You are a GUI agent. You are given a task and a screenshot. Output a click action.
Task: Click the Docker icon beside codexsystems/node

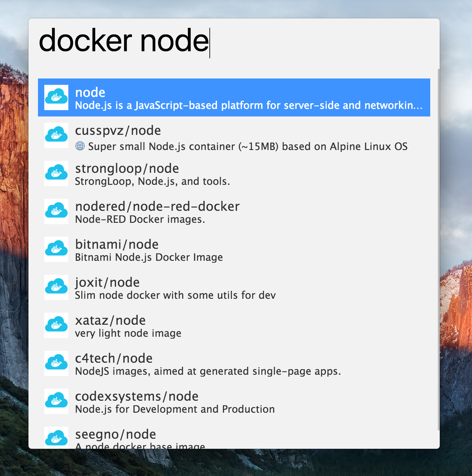(x=56, y=401)
